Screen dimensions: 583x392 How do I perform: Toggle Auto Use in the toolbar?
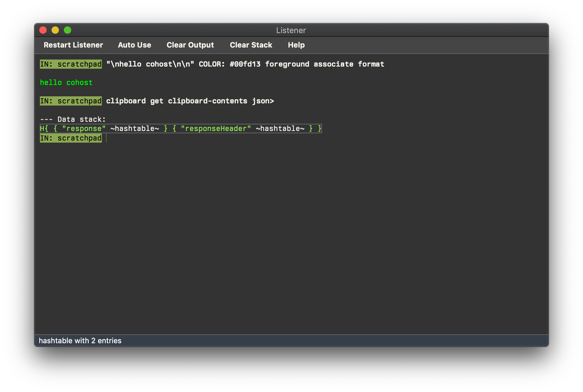[134, 45]
